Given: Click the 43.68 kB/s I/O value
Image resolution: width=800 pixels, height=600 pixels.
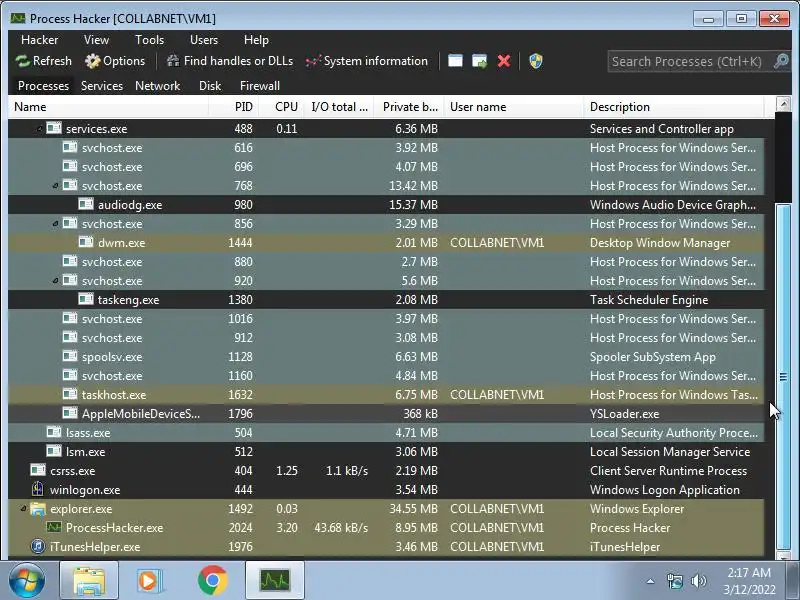Looking at the screenshot, I should tap(341, 528).
